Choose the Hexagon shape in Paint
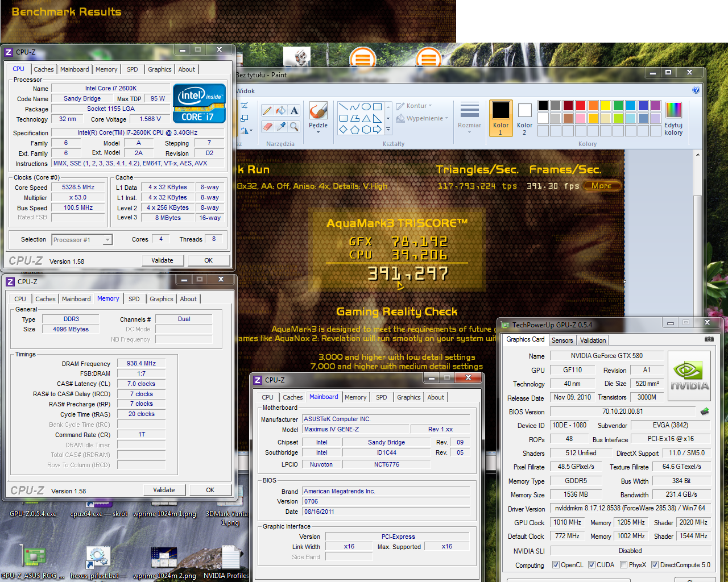Screen dimensions: 728x582 [x=366, y=130]
